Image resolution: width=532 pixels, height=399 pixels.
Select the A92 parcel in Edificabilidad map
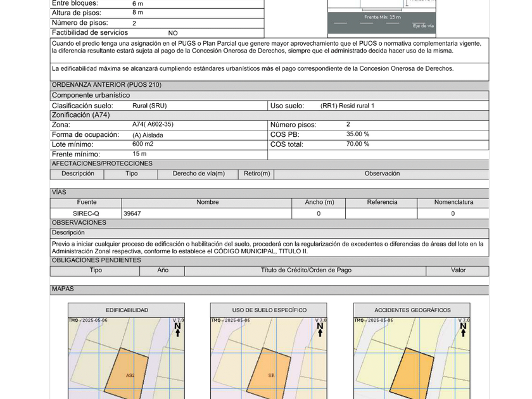126,375
